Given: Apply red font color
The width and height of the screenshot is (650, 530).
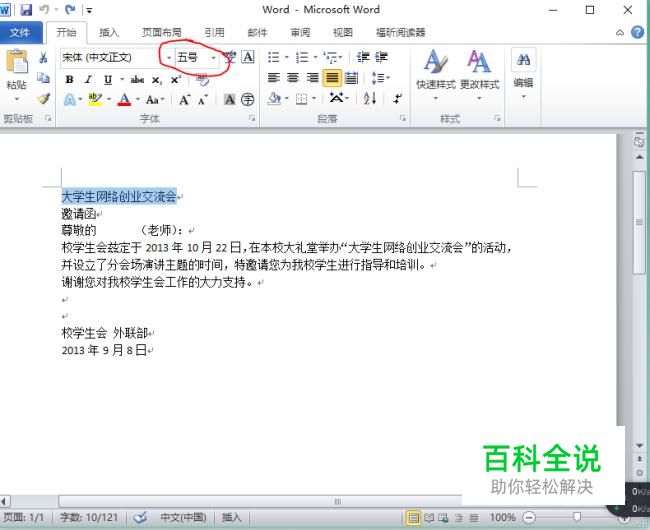Looking at the screenshot, I should [124, 99].
